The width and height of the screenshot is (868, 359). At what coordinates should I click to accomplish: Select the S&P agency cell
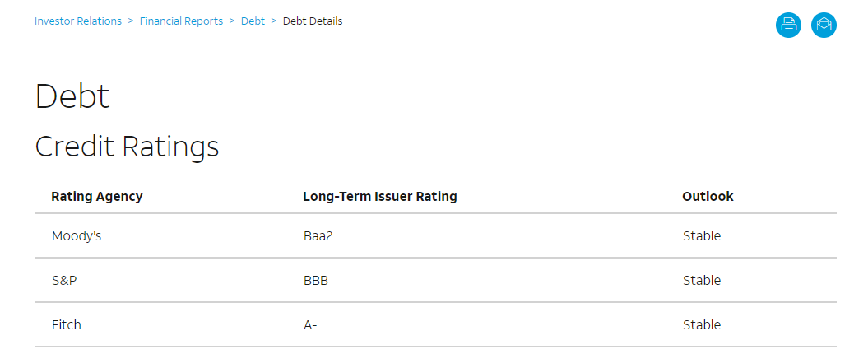pos(64,280)
